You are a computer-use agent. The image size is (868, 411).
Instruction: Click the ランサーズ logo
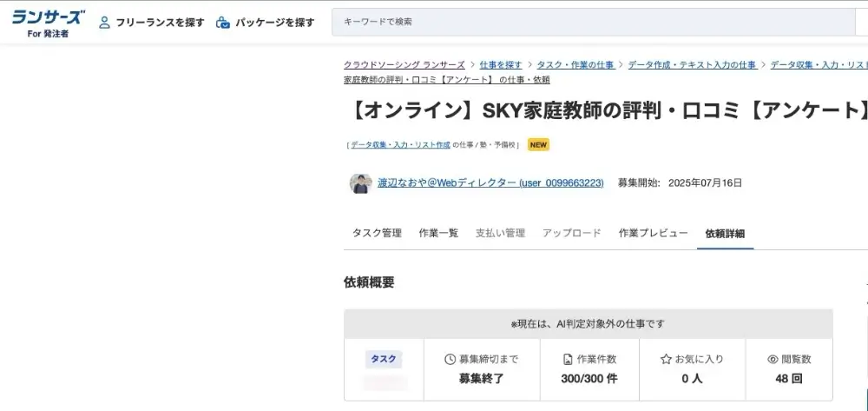(48, 23)
